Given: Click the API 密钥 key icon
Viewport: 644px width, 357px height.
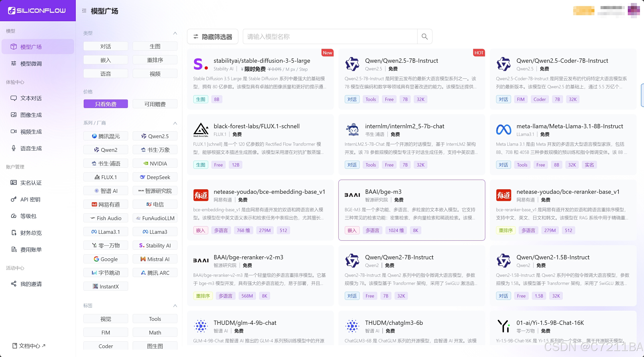Looking at the screenshot, I should tap(14, 199).
